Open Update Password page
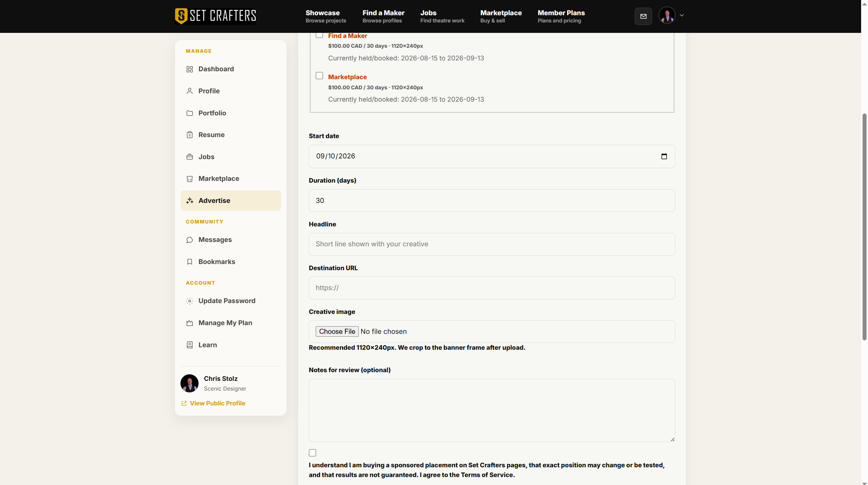Viewport: 868px width, 485px height. (231, 301)
